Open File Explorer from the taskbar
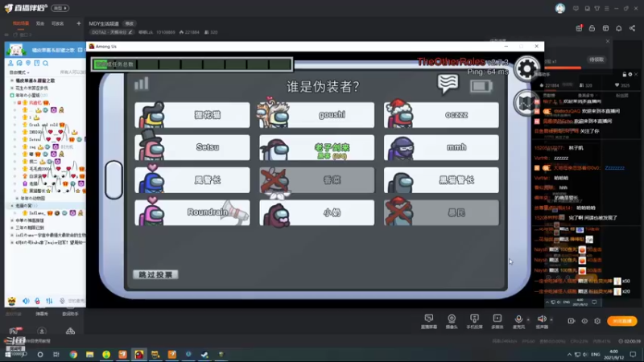 89,354
